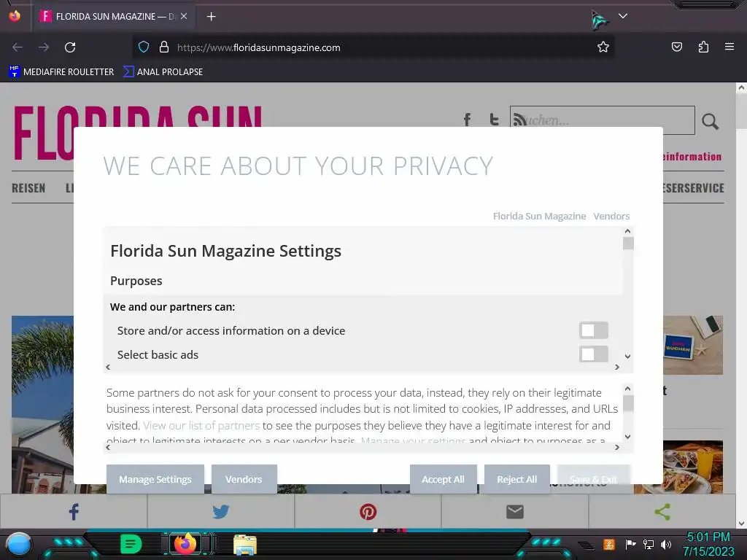Screen dimensions: 747x560
Task: Click the address bar URL field
Action: [x=373, y=47]
